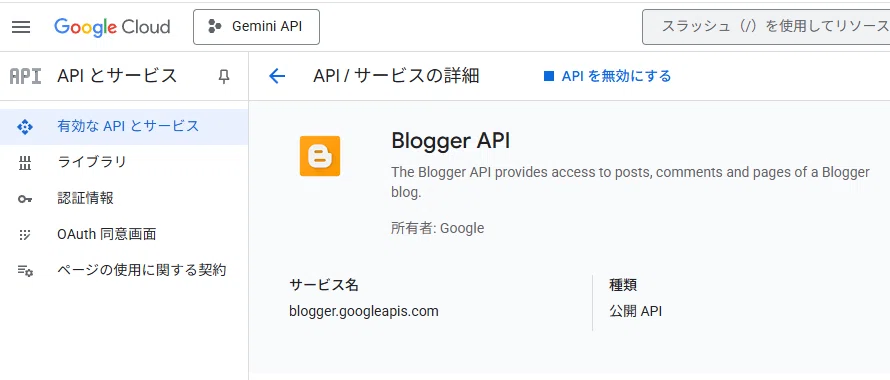Click 所有者: Google text

[x=438, y=228]
